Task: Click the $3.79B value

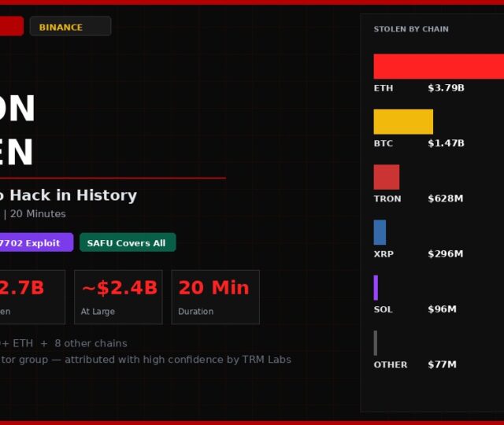Action: click(x=446, y=88)
